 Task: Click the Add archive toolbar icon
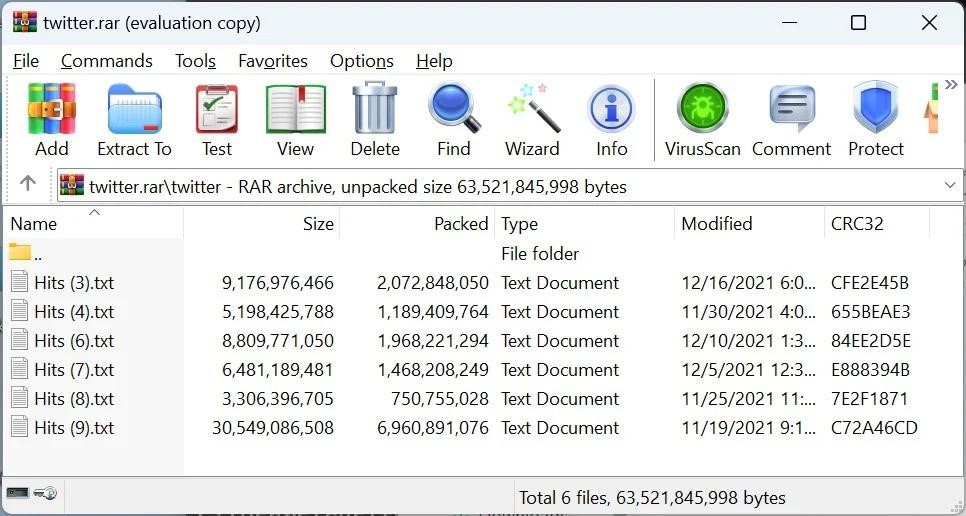coord(51,120)
